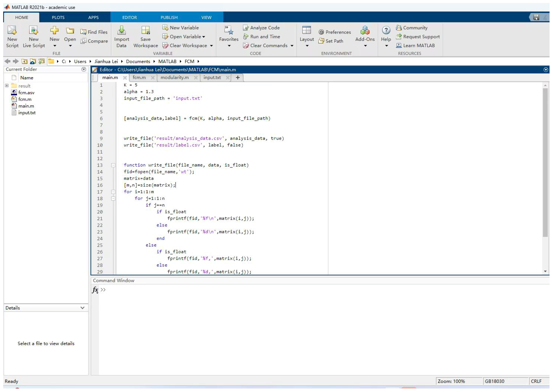
Task: Collapse the for j loop fold marker
Action: (x=113, y=199)
